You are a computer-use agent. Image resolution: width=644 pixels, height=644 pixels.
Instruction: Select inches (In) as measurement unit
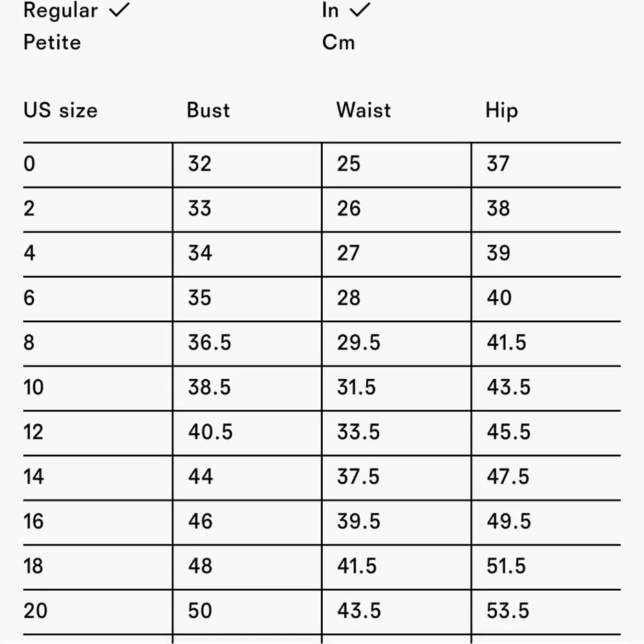pyautogui.click(x=330, y=10)
